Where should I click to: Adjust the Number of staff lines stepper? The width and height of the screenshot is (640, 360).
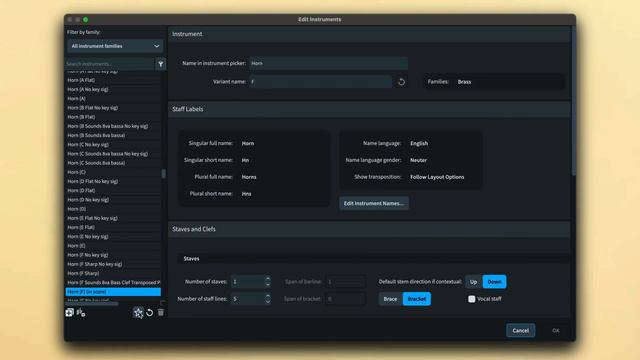tap(267, 299)
